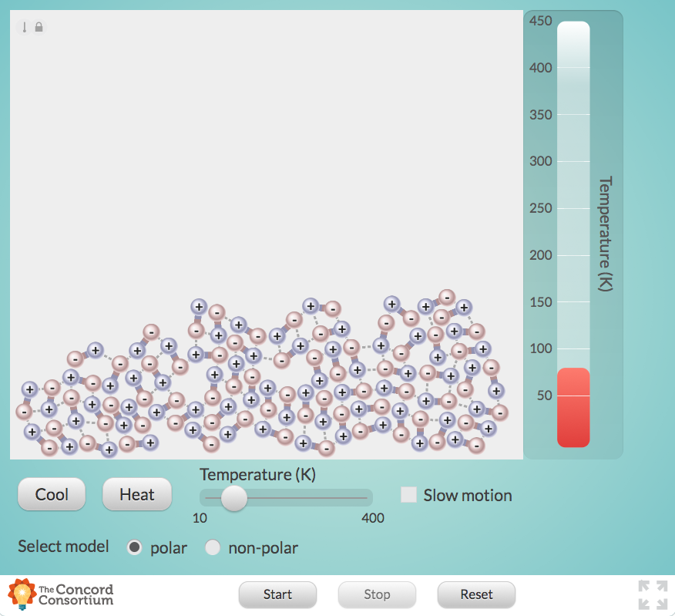Click the red fluid column on the thermometer
Image resolution: width=675 pixels, height=616 pixels.
(573, 407)
